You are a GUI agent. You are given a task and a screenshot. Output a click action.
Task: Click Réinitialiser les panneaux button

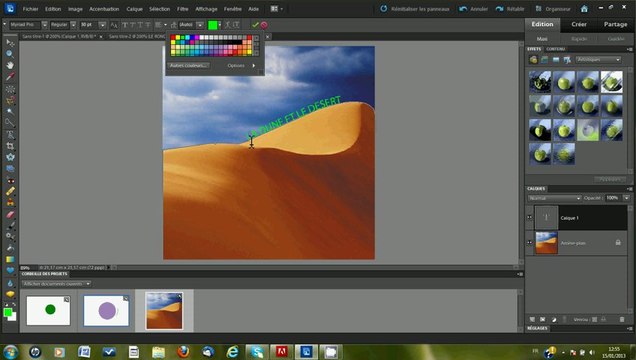415,9
